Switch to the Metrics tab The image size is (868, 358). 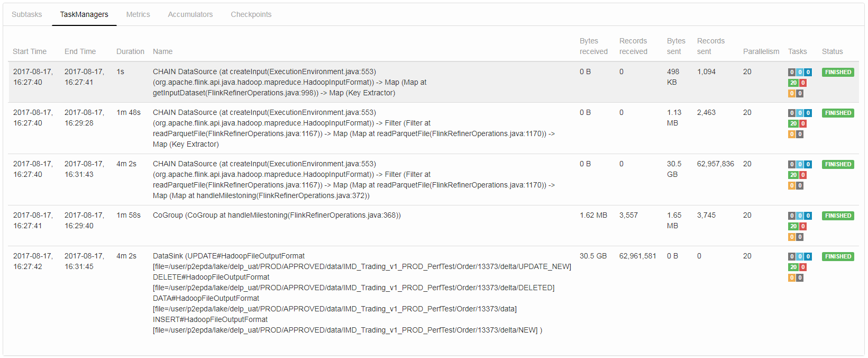[x=138, y=14]
